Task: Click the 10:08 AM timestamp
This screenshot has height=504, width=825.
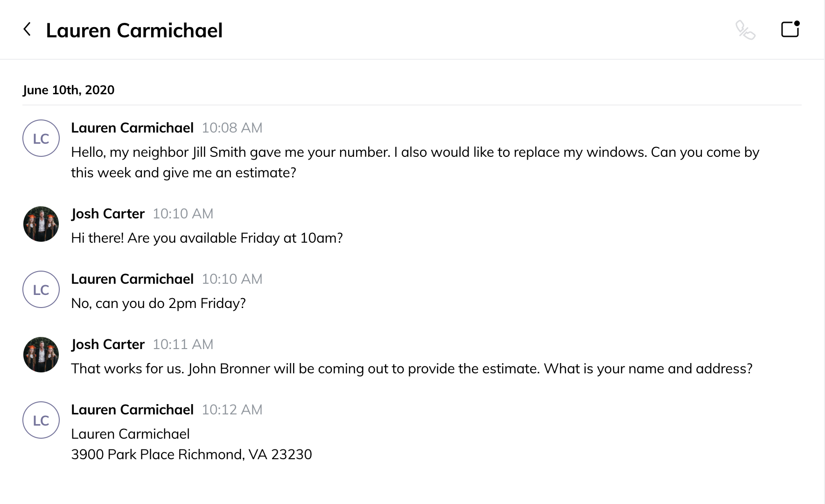Action: click(232, 128)
